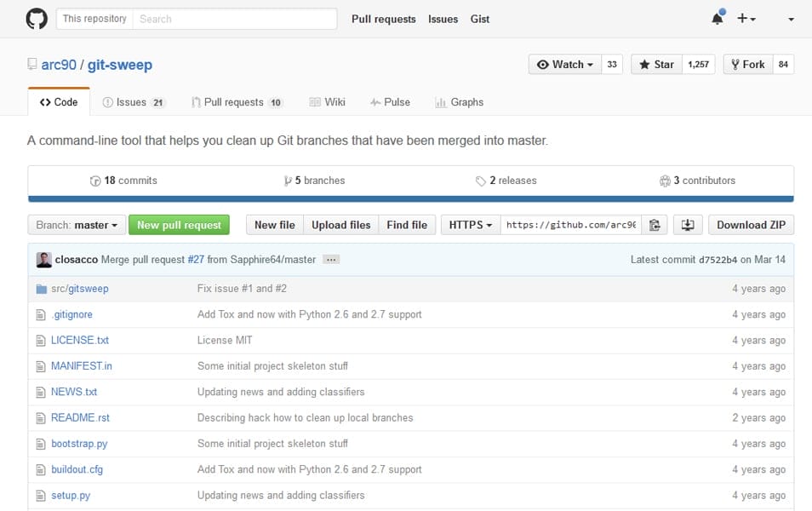This screenshot has height=511, width=812.
Task: Open the user profile dropdown arrow
Action: tap(791, 20)
